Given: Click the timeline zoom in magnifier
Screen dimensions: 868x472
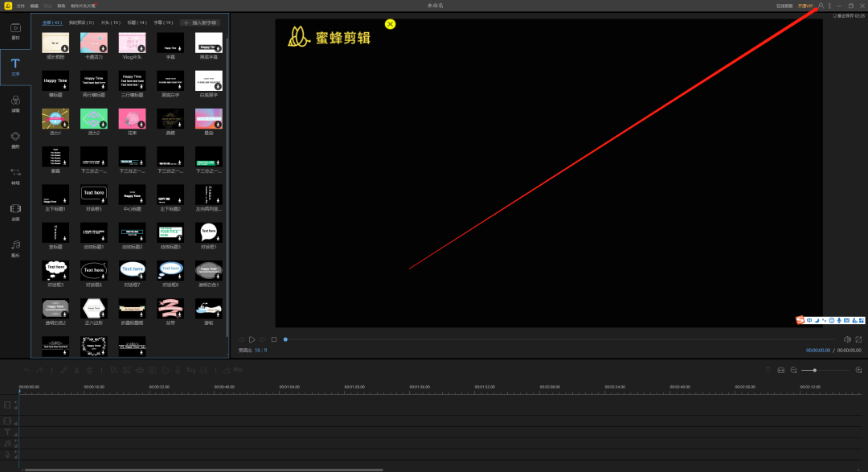Looking at the screenshot, I should tap(858, 370).
